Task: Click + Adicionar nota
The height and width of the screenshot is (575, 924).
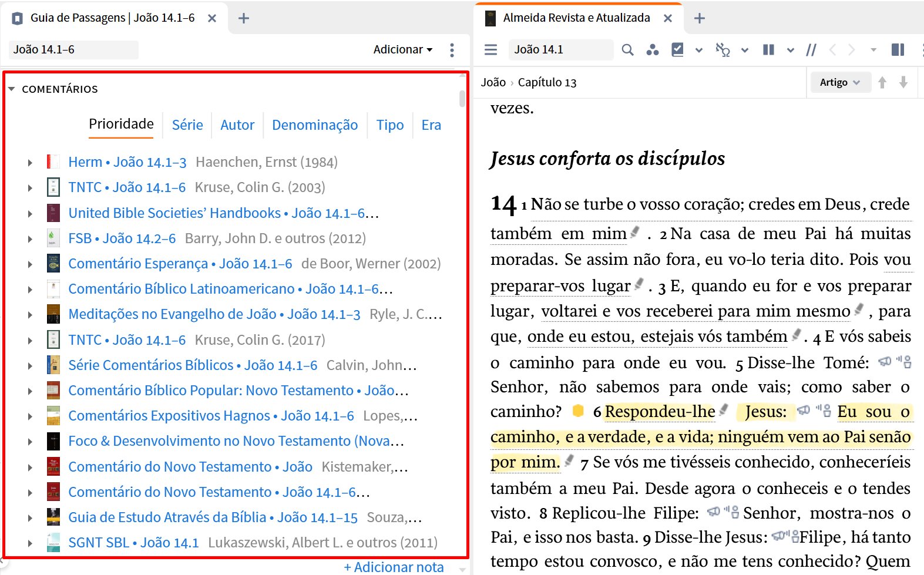Action: point(394,567)
